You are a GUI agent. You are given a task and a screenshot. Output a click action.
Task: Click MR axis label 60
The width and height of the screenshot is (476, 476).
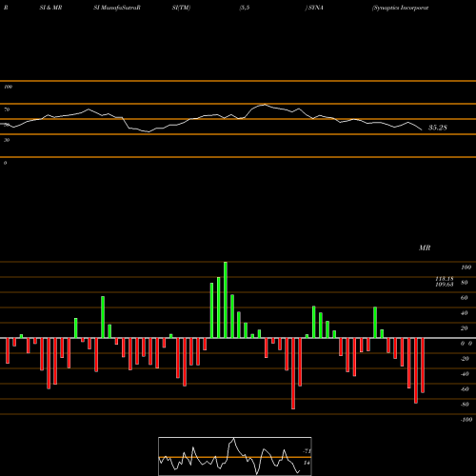tap(465, 298)
